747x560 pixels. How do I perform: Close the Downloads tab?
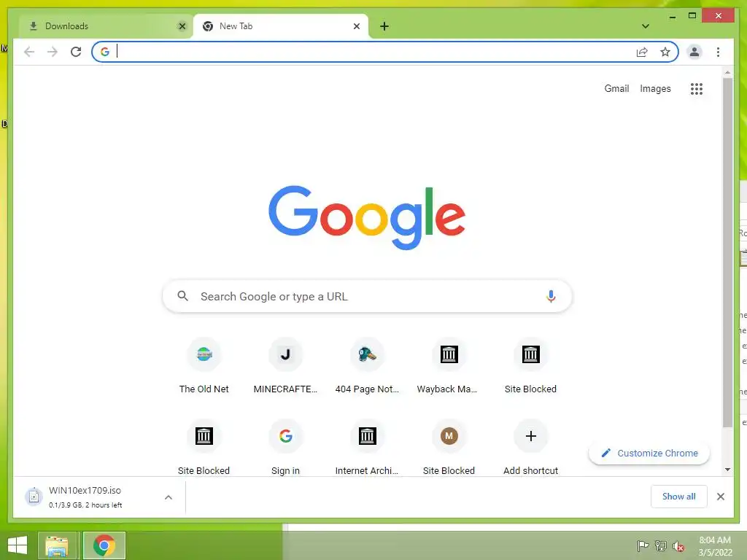182,26
